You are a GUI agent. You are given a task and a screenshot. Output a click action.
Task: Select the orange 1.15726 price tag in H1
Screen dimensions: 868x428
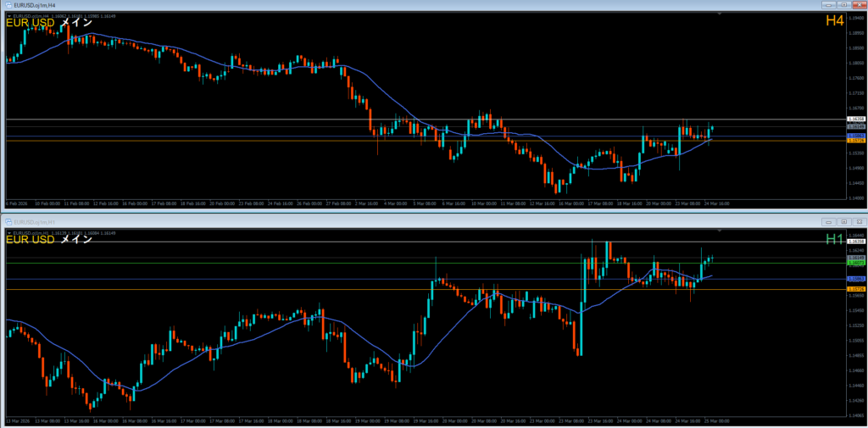(x=856, y=289)
